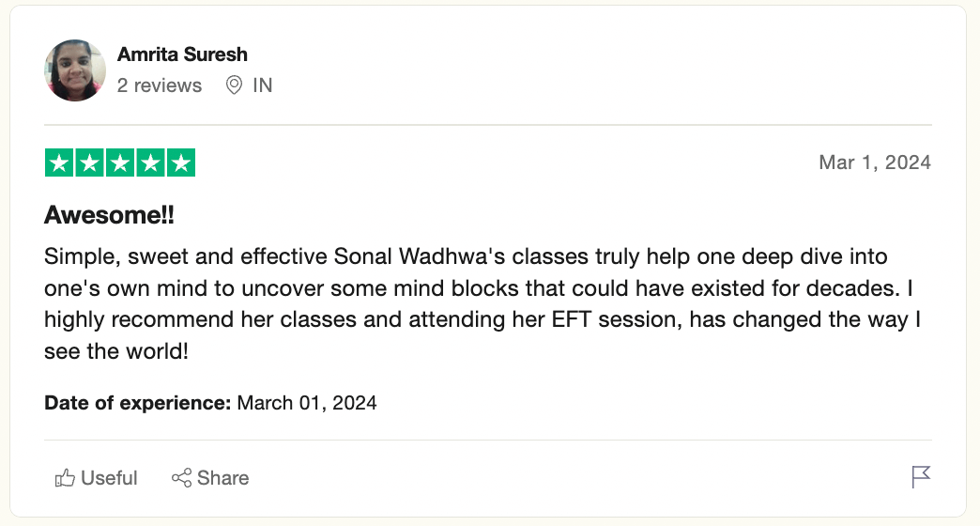View the reviewer's 2 reviews
980x526 pixels.
[160, 85]
